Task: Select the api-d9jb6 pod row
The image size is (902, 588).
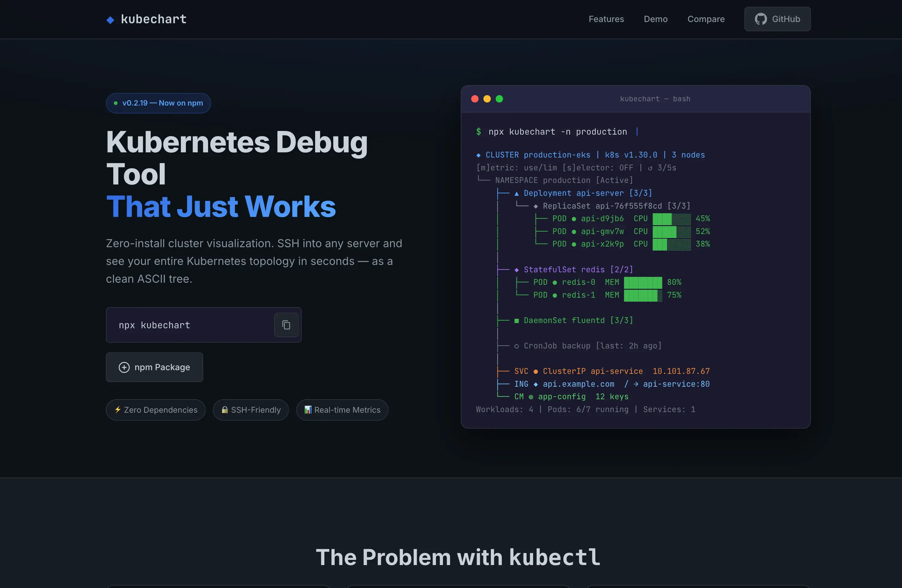Action: tap(621, 219)
